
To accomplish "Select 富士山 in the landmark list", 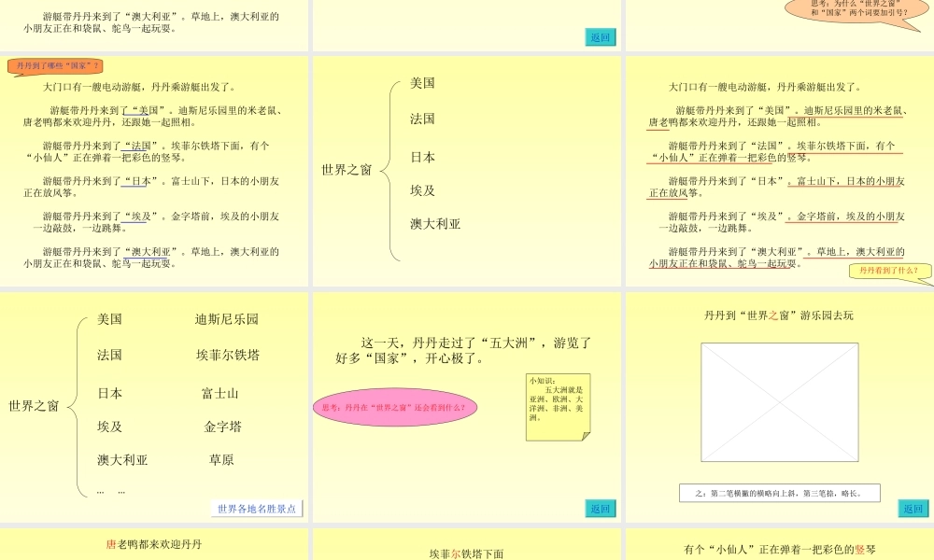I will point(220,394).
